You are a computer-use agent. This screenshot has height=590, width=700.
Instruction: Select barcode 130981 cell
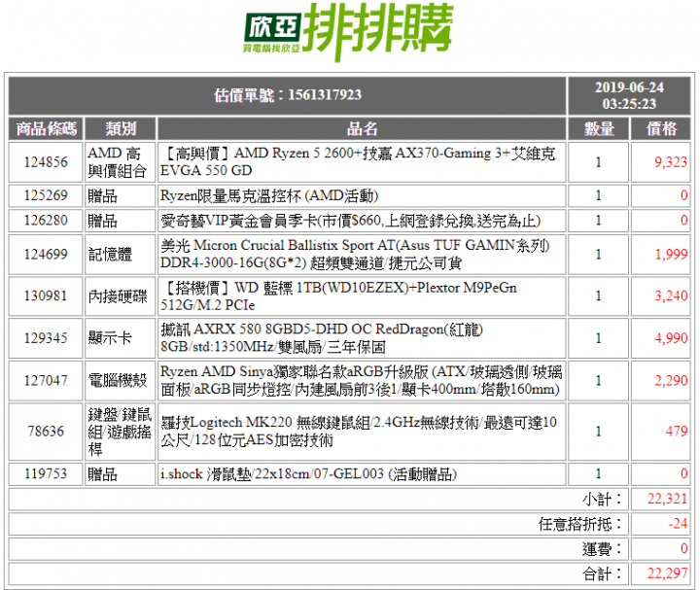pos(46,295)
